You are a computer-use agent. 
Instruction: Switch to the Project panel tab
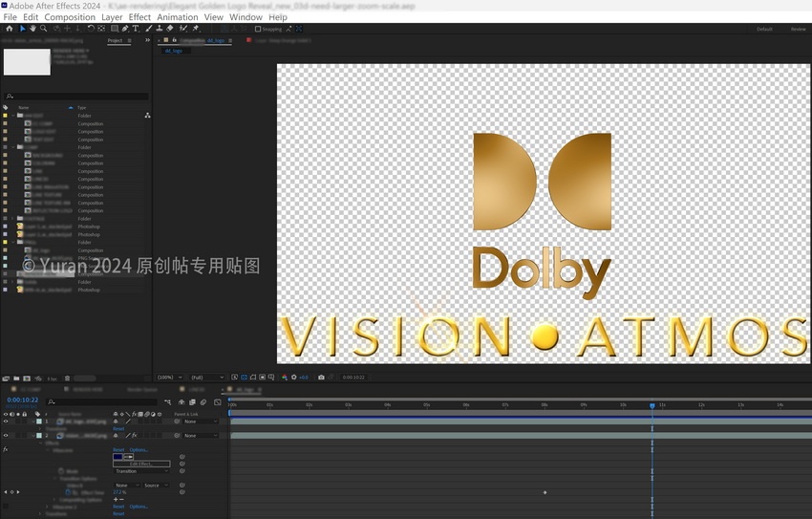tap(115, 40)
